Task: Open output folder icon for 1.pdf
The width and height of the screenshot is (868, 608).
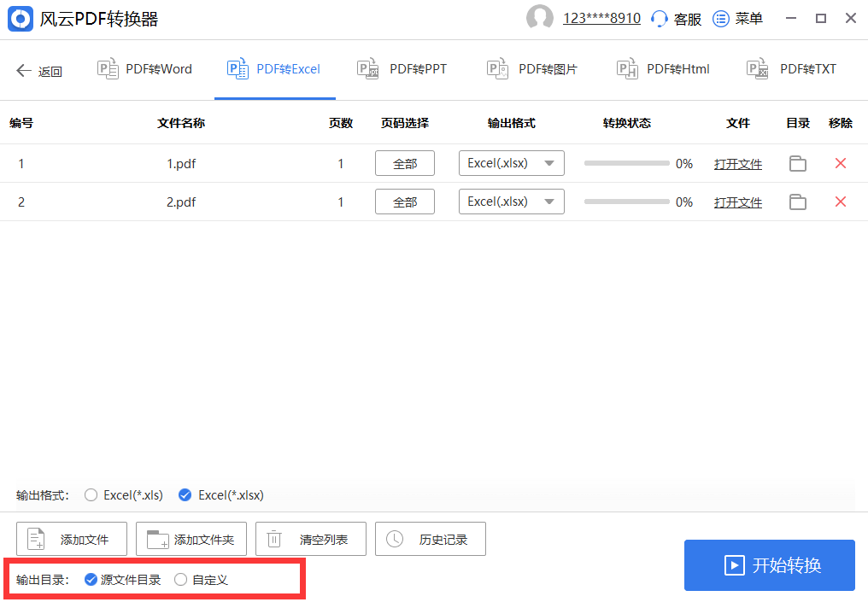Action: coord(798,163)
